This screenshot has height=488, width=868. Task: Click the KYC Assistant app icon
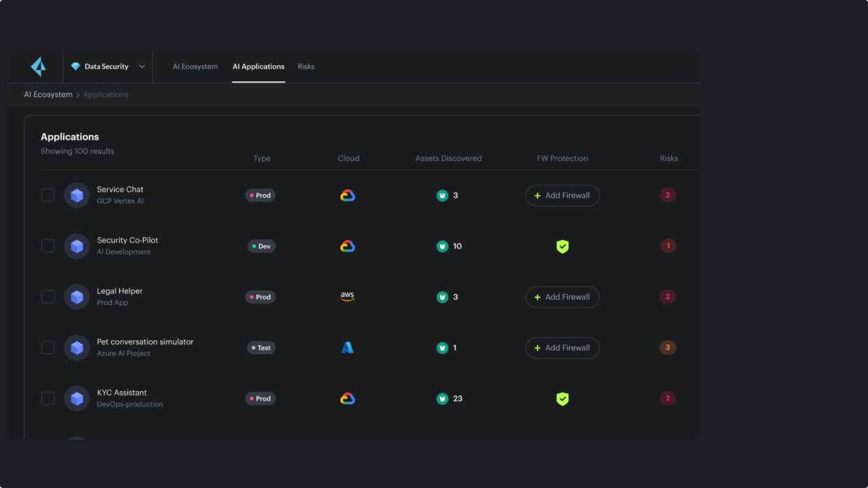pos(77,398)
